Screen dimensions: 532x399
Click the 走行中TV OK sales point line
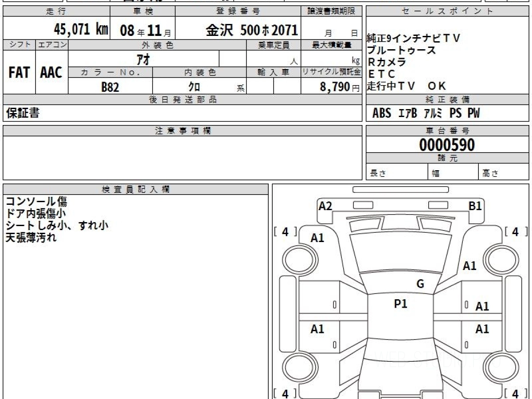[406, 86]
